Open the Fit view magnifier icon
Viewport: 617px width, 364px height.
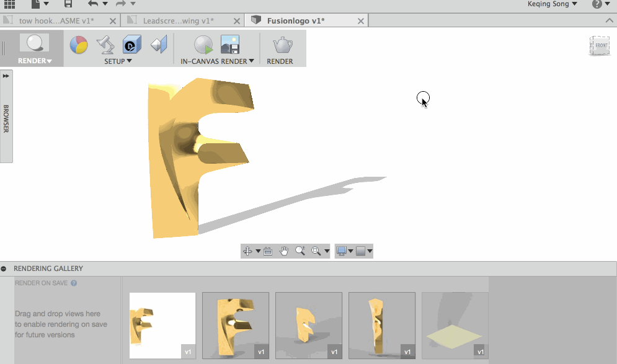click(316, 251)
